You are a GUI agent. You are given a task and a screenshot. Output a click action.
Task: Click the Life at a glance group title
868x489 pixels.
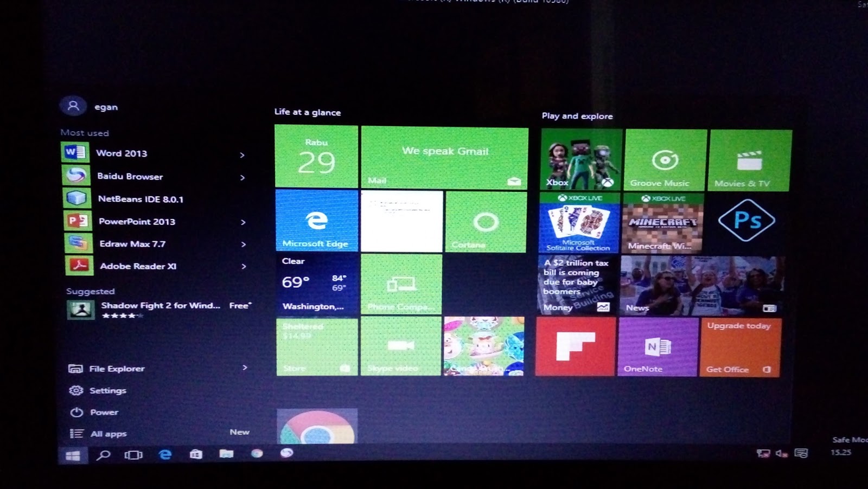[308, 112]
